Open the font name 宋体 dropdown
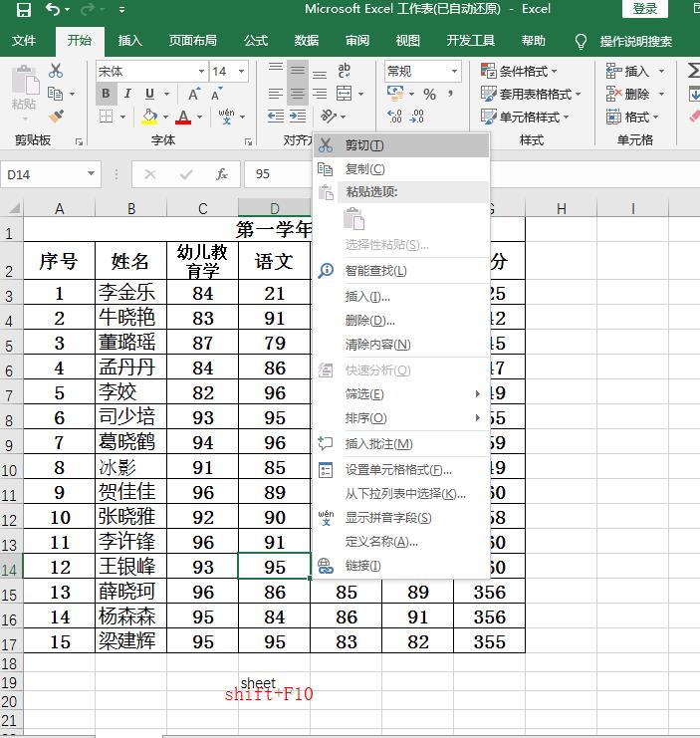 pyautogui.click(x=201, y=72)
